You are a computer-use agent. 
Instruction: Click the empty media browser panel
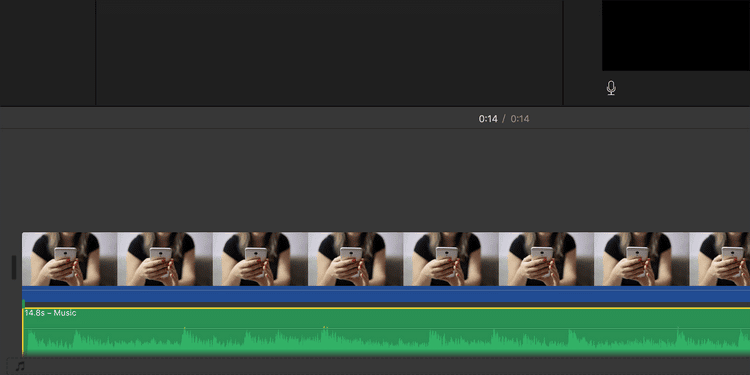pos(329,53)
